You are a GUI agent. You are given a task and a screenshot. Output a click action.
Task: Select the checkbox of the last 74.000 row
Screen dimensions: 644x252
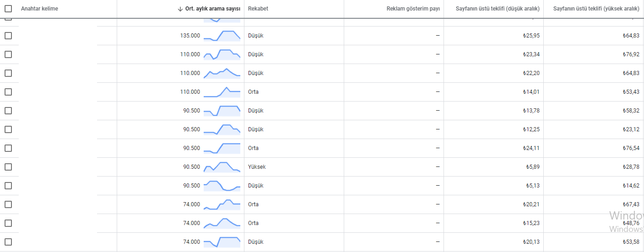(8, 242)
